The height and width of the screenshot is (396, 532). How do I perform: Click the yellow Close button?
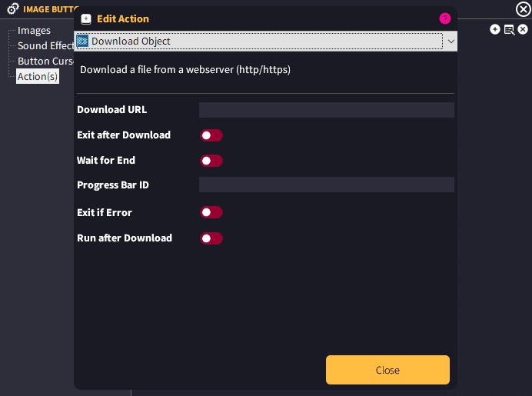[x=387, y=370]
